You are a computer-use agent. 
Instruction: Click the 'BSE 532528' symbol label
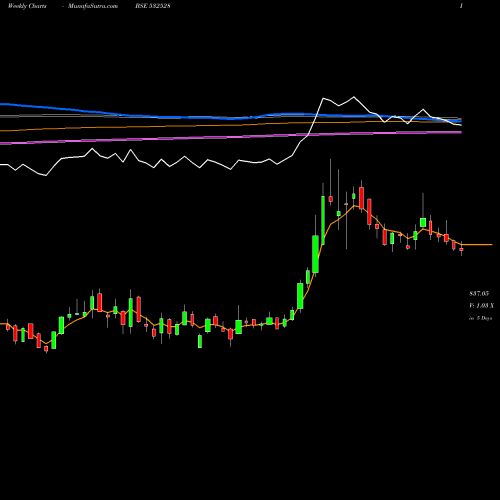(x=153, y=6)
